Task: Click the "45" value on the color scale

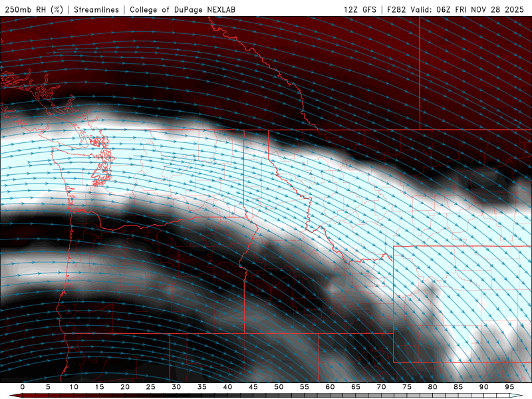Action: [x=253, y=387]
